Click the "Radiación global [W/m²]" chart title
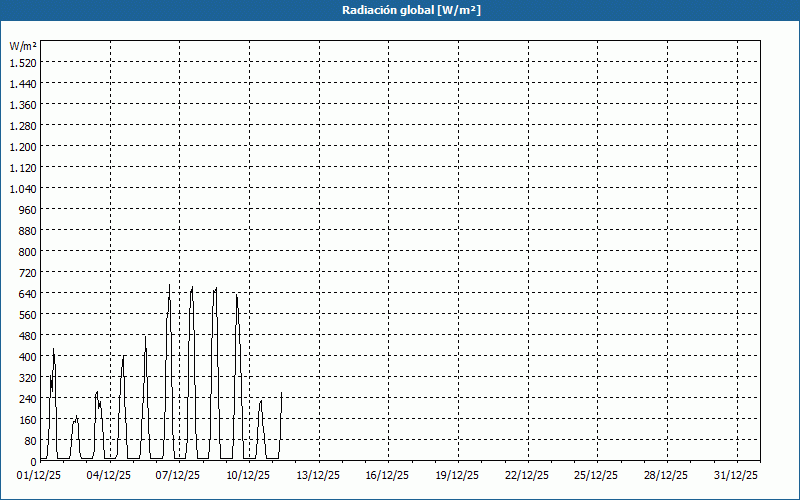 click(400, 10)
